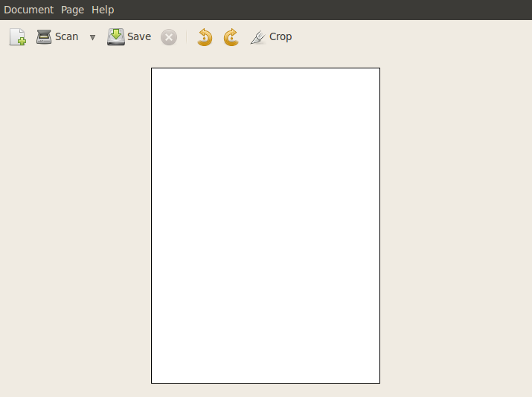Start a new document with the page-plus icon

(18, 36)
